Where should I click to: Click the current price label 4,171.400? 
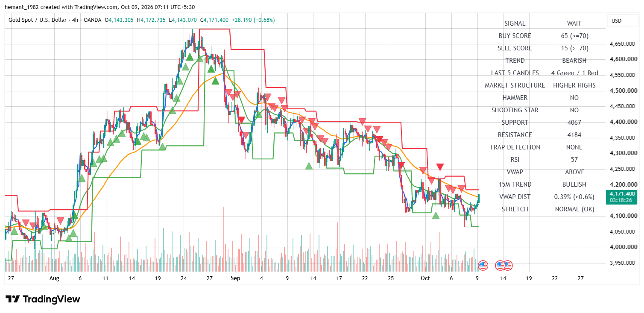622,193
